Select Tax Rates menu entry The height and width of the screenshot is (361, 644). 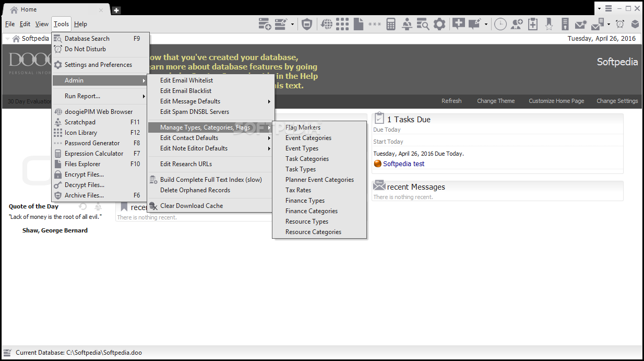coord(319,190)
